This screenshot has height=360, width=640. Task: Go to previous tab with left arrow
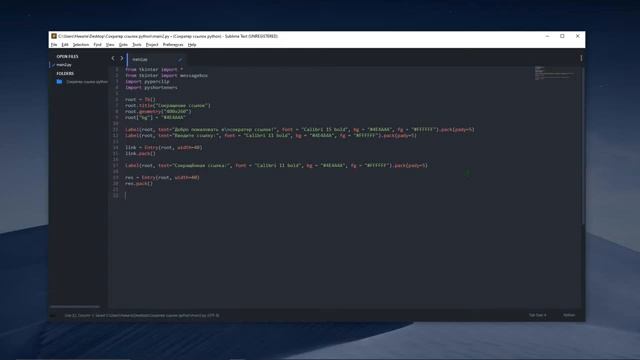113,58
